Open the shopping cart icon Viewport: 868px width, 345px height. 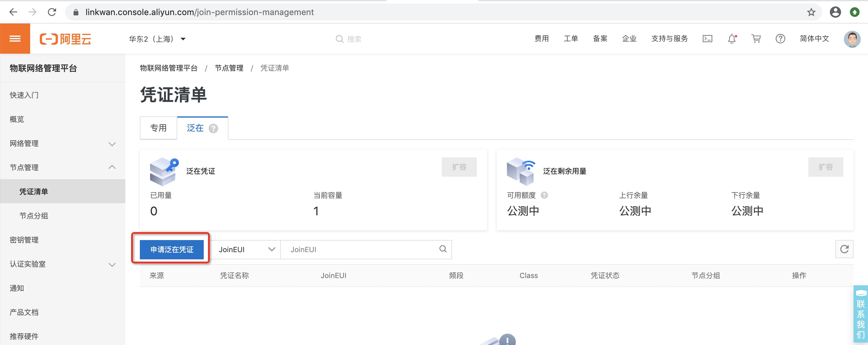coord(756,39)
